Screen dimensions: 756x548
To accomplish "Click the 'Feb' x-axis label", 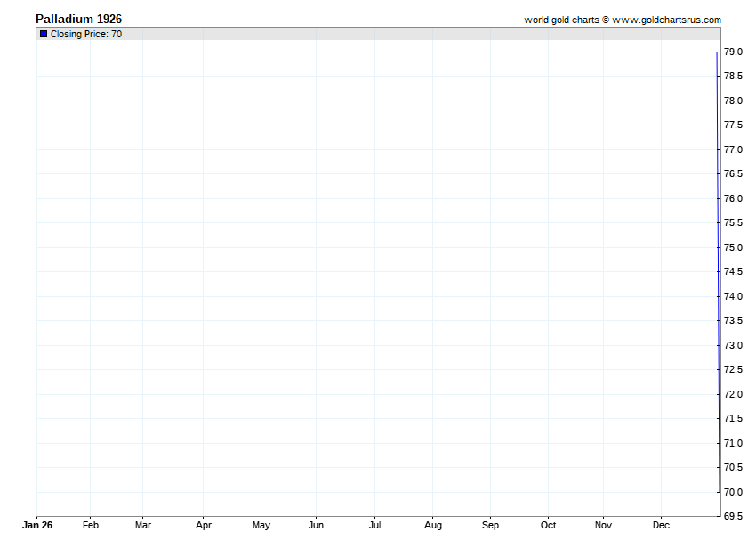I will [x=91, y=525].
